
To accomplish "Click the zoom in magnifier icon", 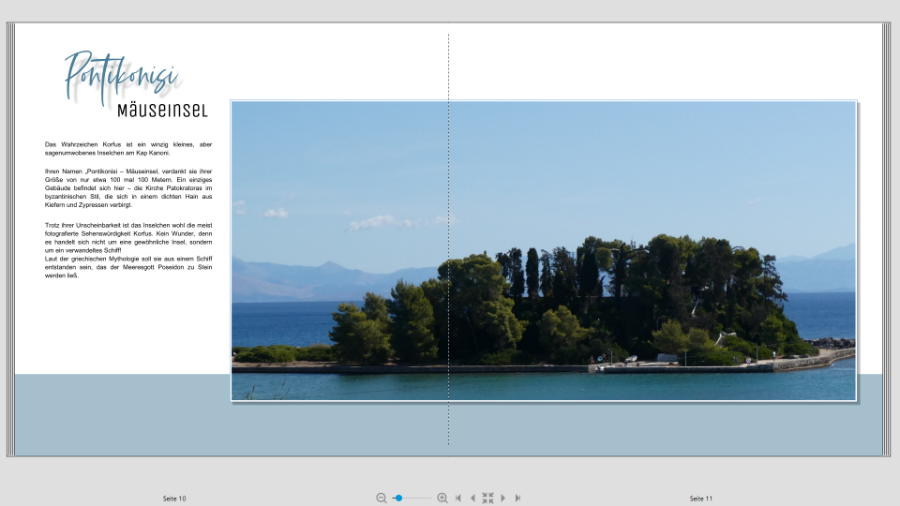I will (442, 498).
